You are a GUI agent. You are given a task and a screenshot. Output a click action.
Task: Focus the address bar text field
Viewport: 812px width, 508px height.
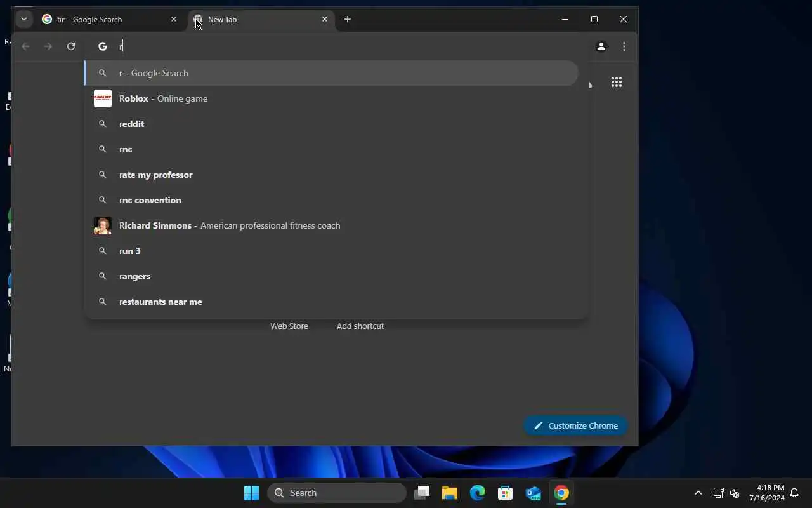[349, 46]
